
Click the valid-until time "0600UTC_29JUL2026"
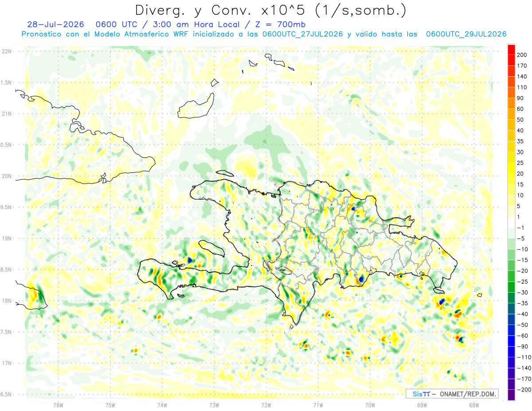point(466,34)
